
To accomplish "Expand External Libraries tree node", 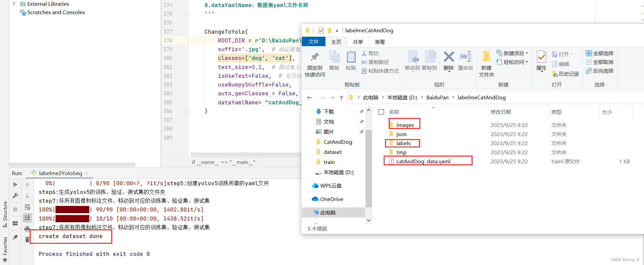I will [x=14, y=4].
